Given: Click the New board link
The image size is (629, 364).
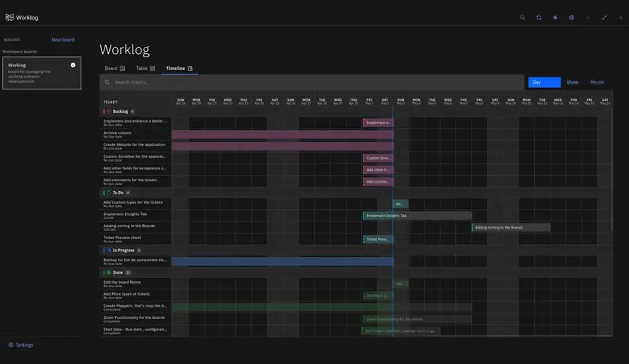Looking at the screenshot, I should [62, 40].
